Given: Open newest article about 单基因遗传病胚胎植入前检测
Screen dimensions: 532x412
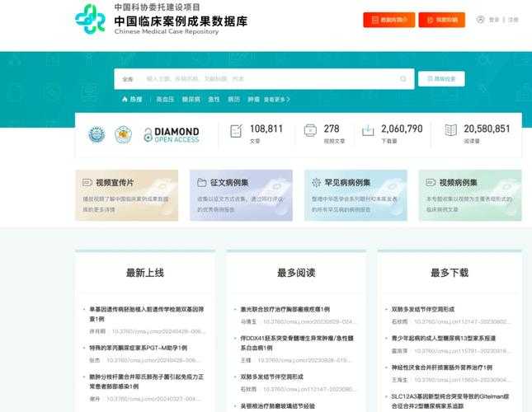Looking at the screenshot, I should point(147,314).
